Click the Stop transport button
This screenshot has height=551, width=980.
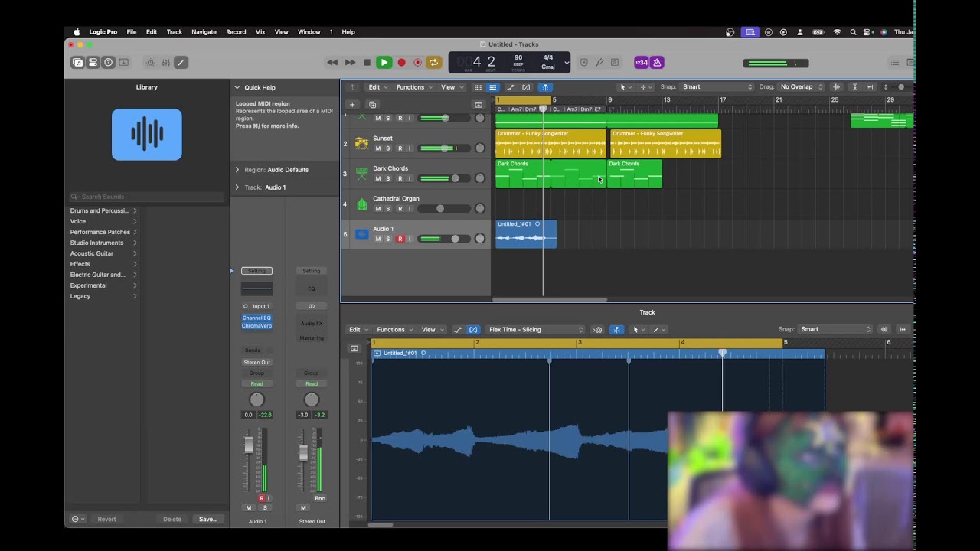click(x=367, y=63)
